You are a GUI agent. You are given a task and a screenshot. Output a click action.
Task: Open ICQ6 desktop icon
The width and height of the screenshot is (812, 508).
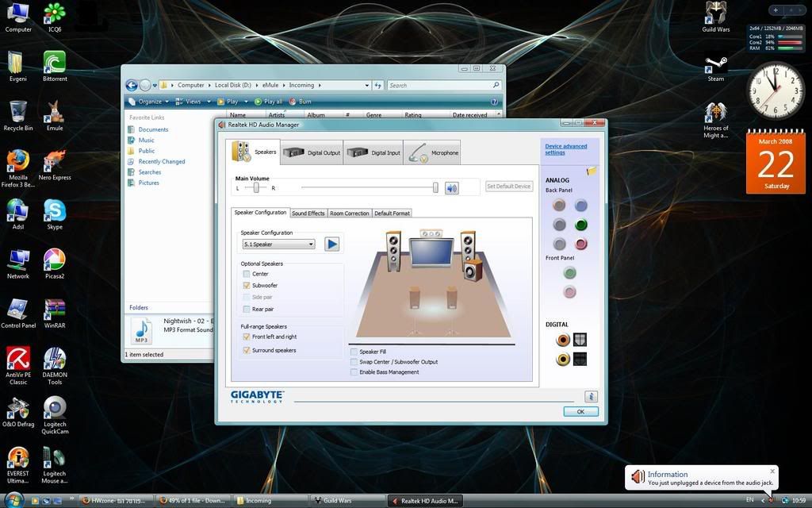(x=55, y=17)
